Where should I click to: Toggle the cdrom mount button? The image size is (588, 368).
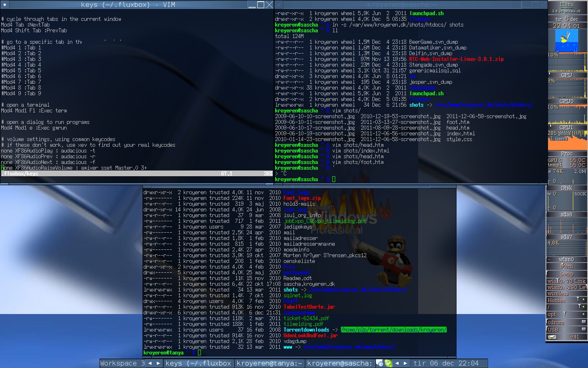tap(584, 322)
